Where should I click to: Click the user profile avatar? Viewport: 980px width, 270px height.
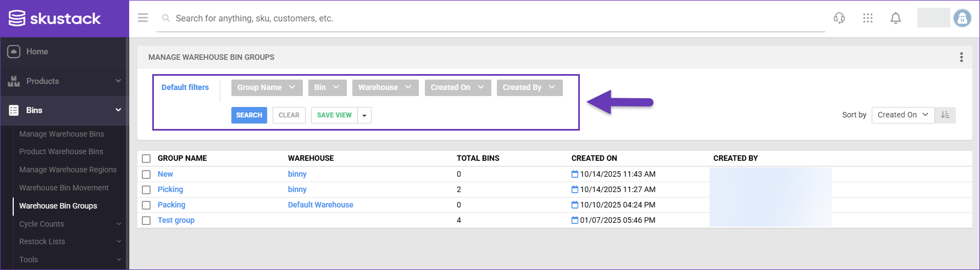tap(962, 18)
